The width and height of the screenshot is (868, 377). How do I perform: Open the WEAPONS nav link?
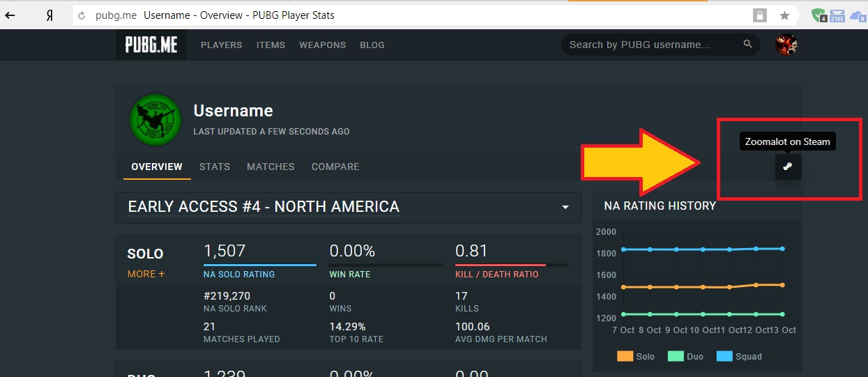(x=322, y=45)
